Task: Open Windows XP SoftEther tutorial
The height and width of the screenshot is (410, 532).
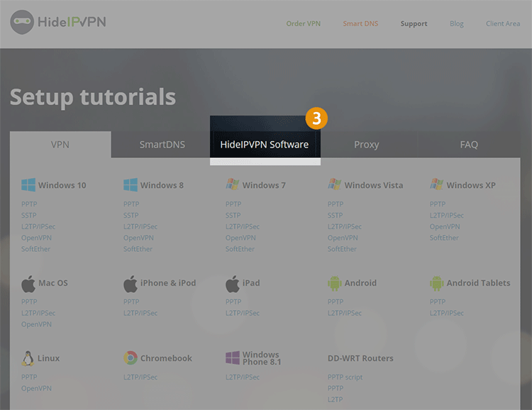Action: 444,238
